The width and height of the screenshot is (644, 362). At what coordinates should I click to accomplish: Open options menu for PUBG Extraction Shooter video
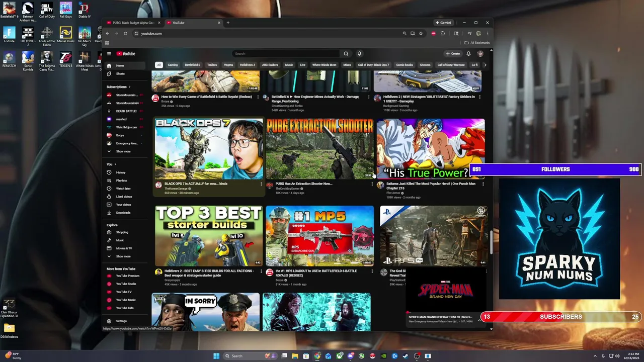point(372,184)
